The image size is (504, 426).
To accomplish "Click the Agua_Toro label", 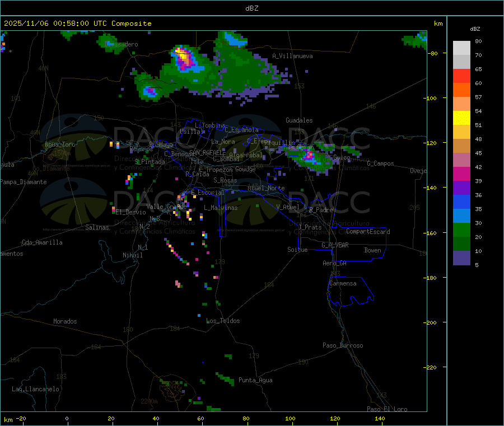I will pos(60,144).
